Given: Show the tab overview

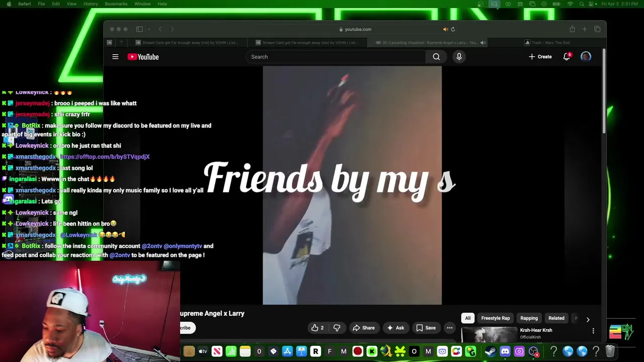Looking at the screenshot, I should pos(597,29).
